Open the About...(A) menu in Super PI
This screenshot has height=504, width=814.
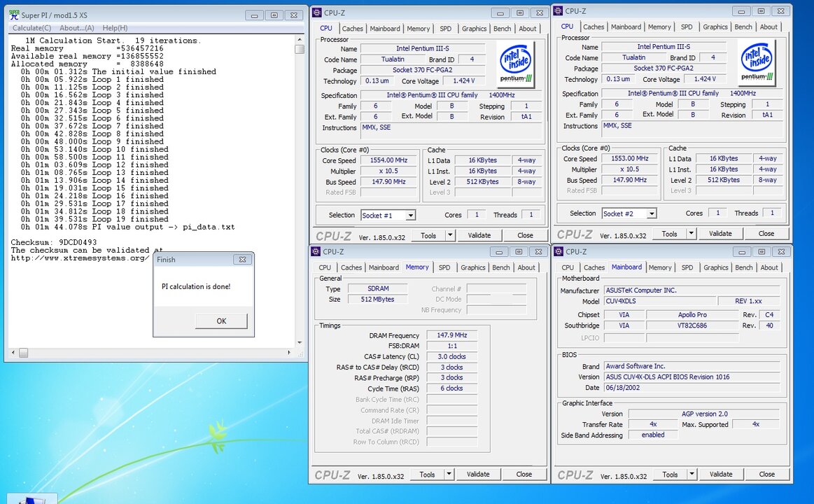pos(77,28)
